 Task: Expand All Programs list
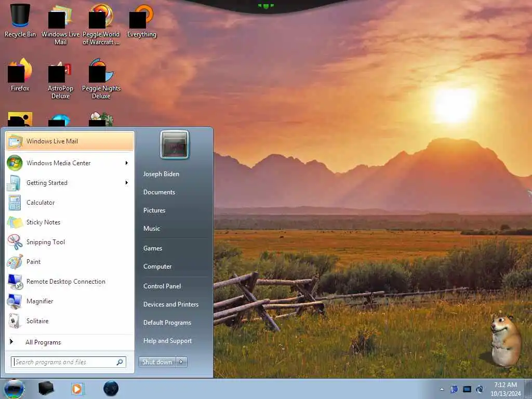[x=70, y=342]
